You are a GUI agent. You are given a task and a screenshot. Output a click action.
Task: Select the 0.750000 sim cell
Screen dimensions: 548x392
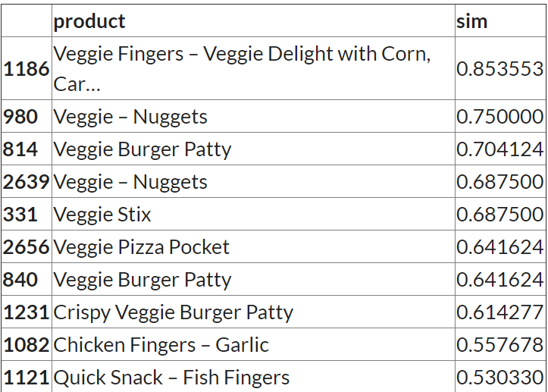[x=499, y=117]
